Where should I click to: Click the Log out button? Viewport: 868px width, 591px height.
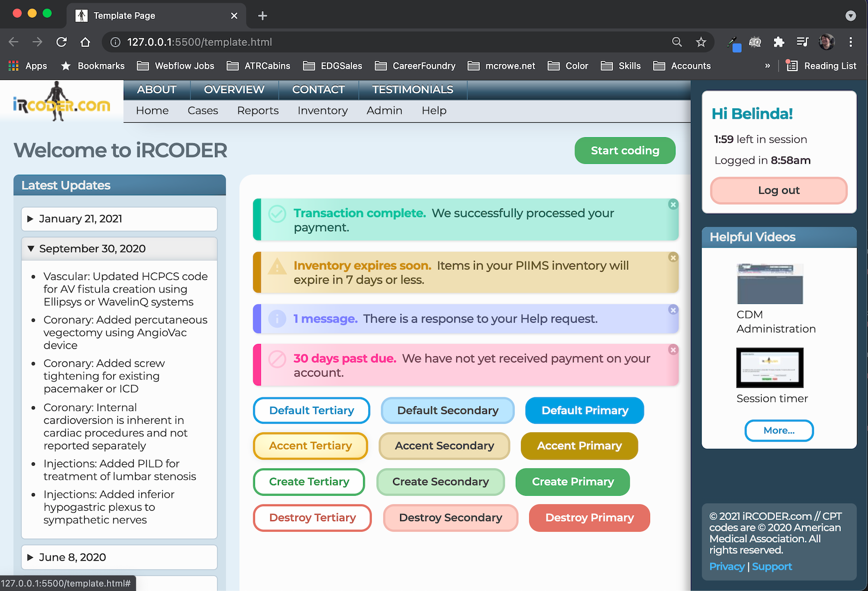click(779, 191)
